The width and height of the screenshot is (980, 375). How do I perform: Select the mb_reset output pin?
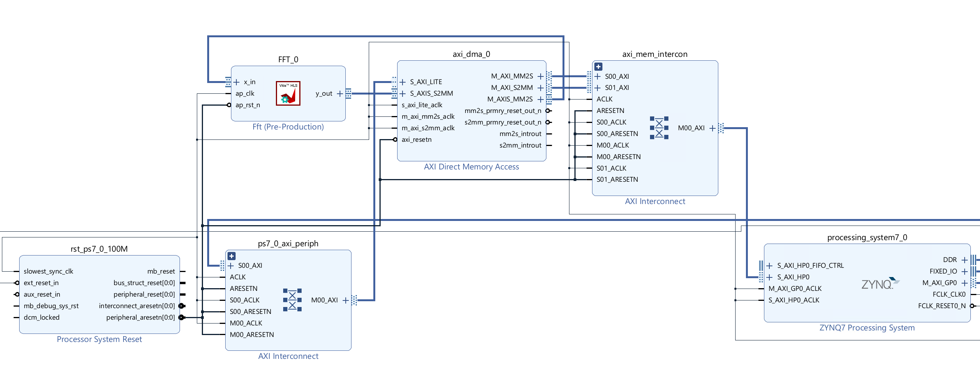161,271
